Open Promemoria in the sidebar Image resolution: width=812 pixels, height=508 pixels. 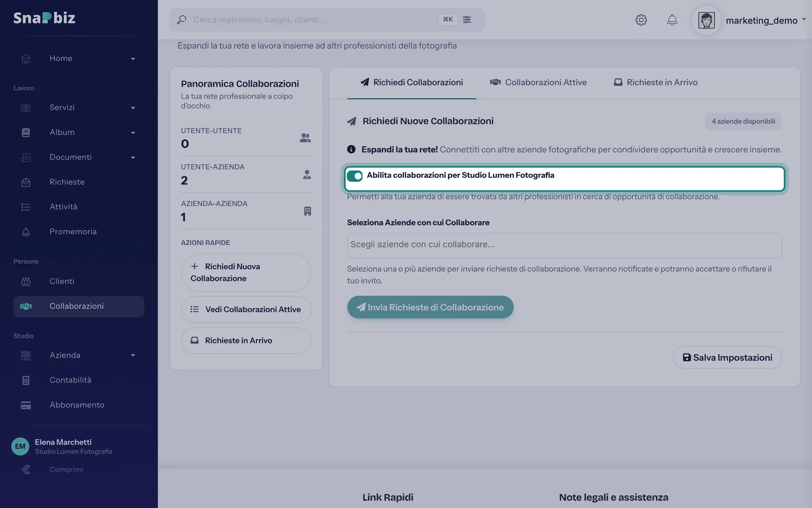tap(79, 232)
